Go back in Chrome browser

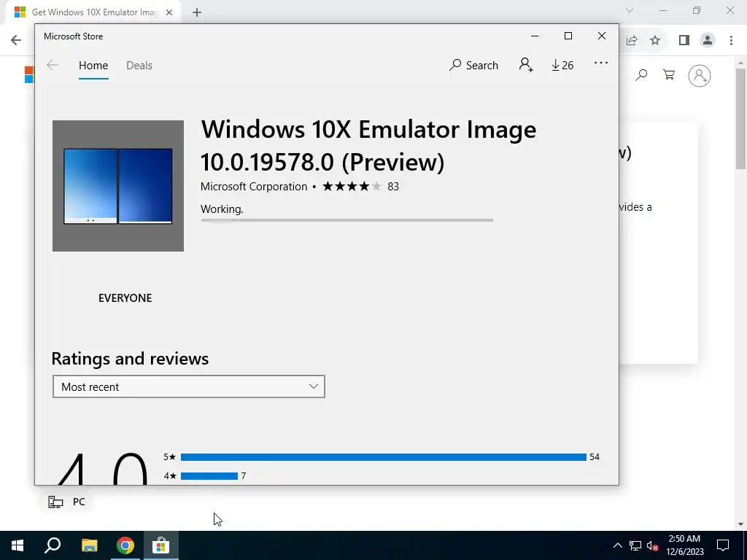[x=16, y=40]
